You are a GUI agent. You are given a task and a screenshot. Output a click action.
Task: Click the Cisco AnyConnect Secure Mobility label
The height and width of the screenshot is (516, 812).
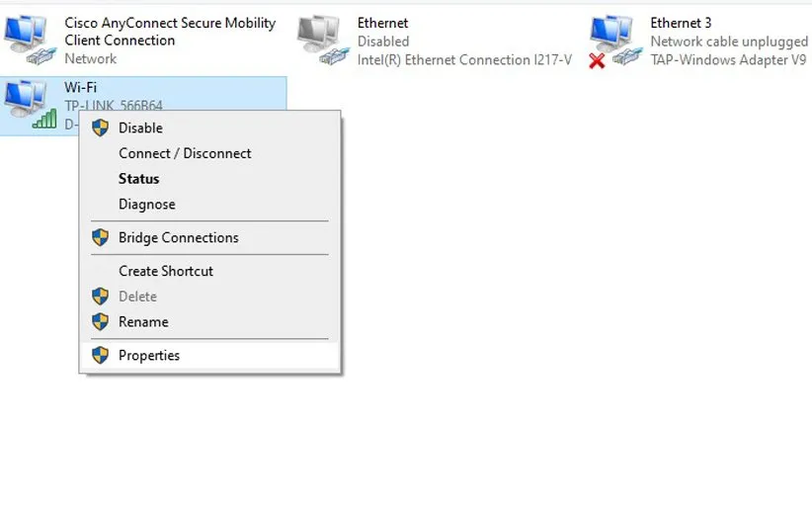(170, 23)
